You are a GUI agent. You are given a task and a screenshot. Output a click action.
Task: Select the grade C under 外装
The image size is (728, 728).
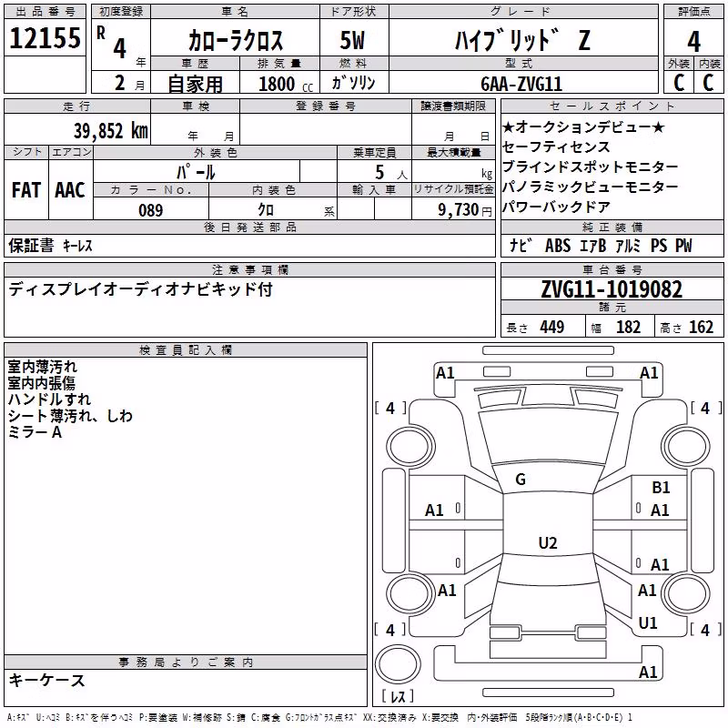point(679,83)
